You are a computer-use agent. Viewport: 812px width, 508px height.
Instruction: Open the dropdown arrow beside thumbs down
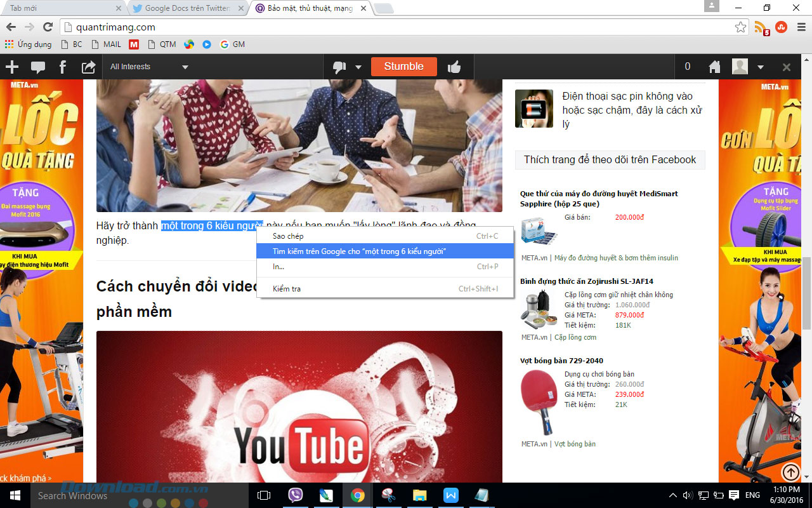click(x=358, y=67)
